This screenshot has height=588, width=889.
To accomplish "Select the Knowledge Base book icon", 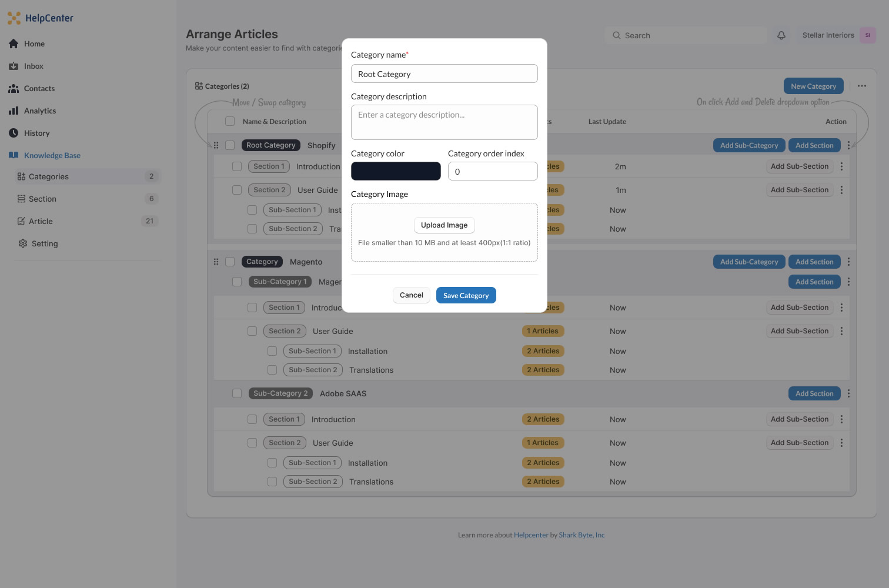I will click(x=14, y=155).
